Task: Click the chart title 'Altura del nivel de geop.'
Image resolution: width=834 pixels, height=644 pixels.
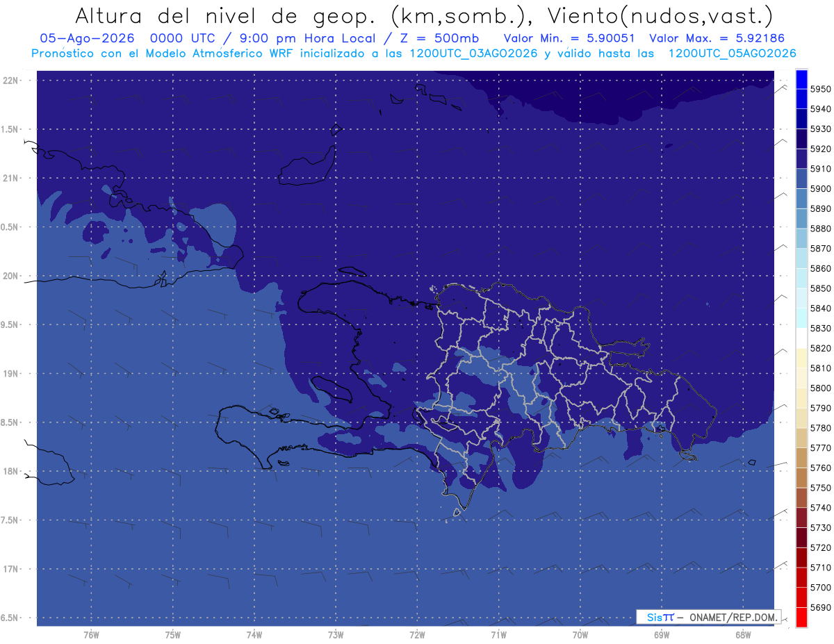Action: (x=227, y=16)
